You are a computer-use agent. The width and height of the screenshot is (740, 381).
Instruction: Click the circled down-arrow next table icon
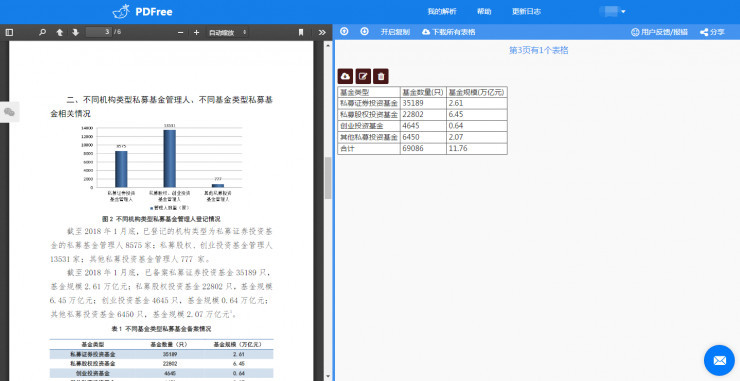tap(364, 32)
